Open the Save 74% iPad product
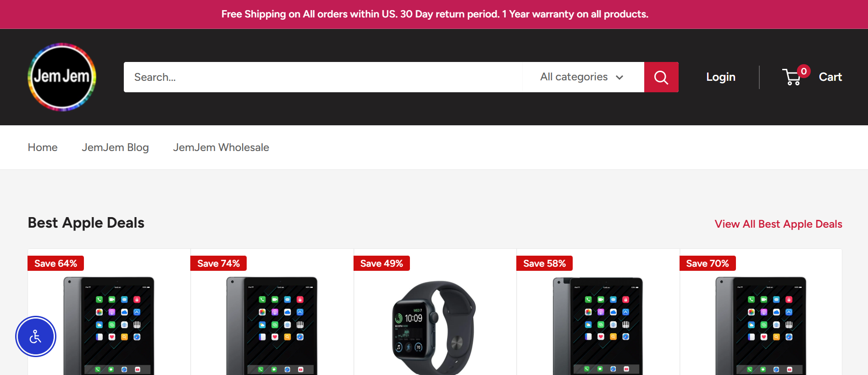 click(x=272, y=325)
